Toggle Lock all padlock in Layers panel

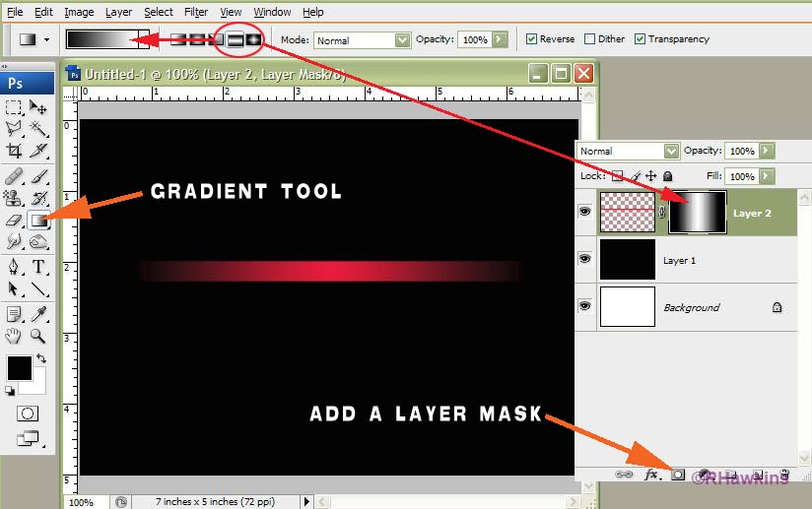pos(667,176)
